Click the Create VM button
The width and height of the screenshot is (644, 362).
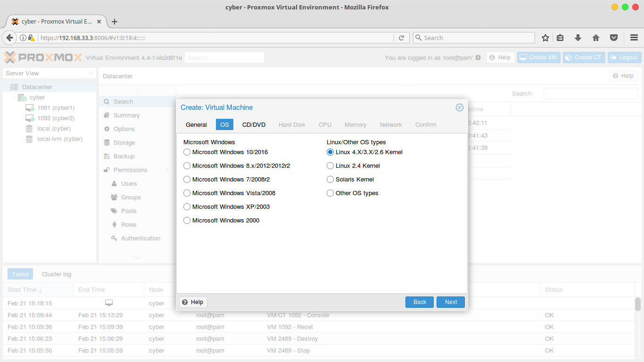[x=538, y=58]
